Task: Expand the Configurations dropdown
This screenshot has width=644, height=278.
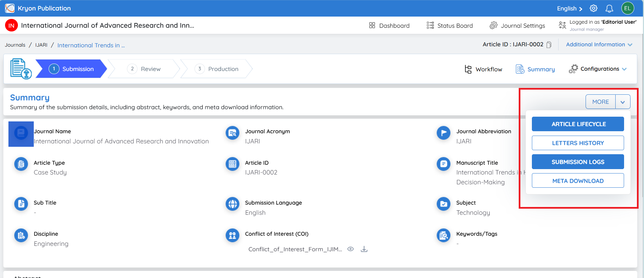Action: pos(597,69)
